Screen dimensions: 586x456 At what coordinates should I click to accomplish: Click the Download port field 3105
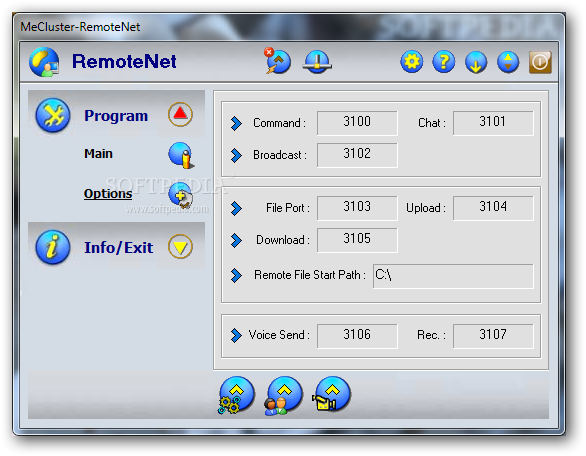[x=357, y=240]
